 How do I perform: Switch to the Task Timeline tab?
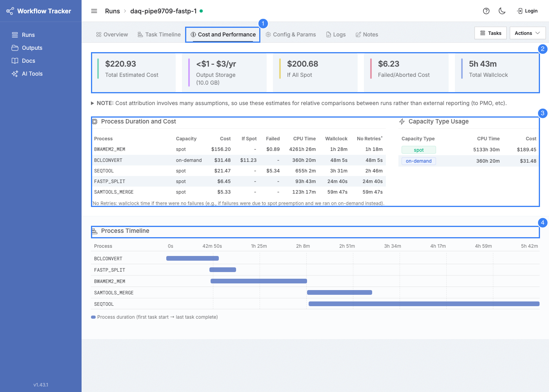tap(159, 34)
